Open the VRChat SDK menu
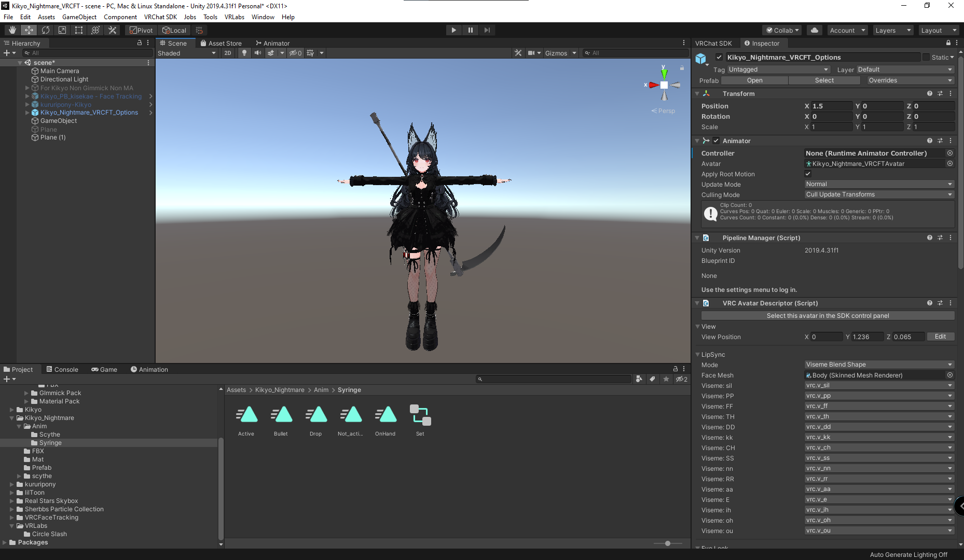The width and height of the screenshot is (964, 560). coord(160,17)
